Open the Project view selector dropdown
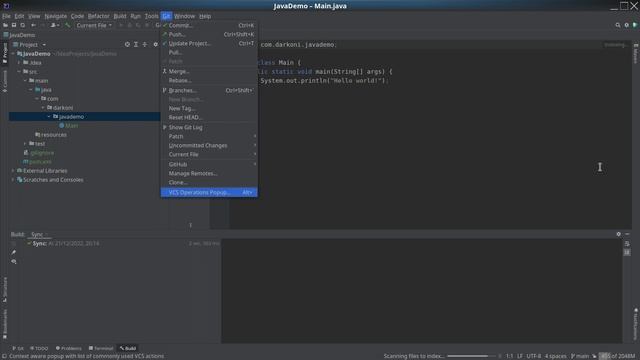 pos(29,44)
